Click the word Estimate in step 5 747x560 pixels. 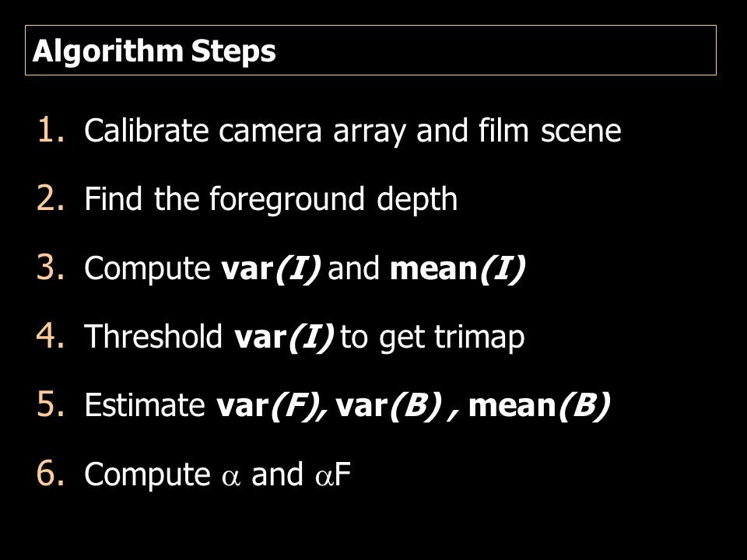click(145, 406)
